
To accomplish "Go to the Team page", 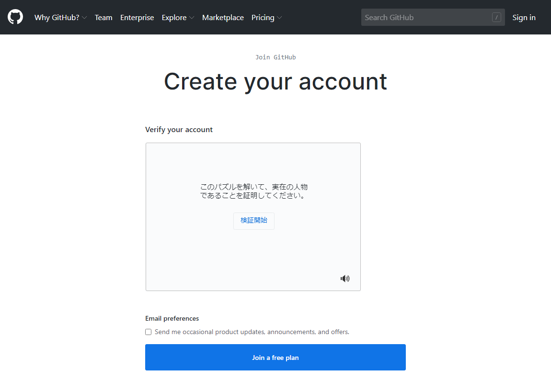I will tap(103, 18).
